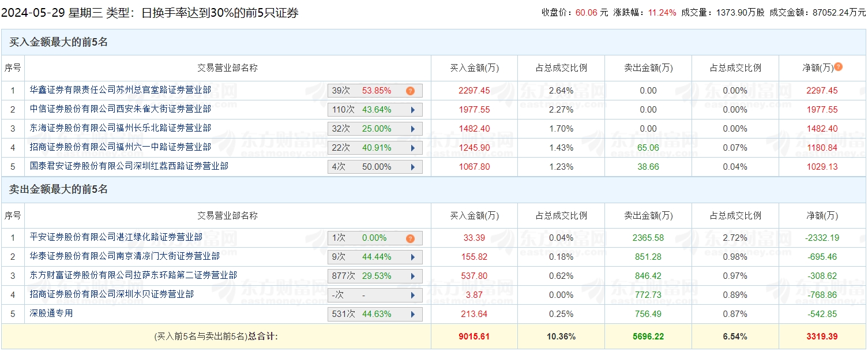Click the orange info icon in 平安证券 row
This screenshot has width=868, height=351.
click(x=410, y=238)
